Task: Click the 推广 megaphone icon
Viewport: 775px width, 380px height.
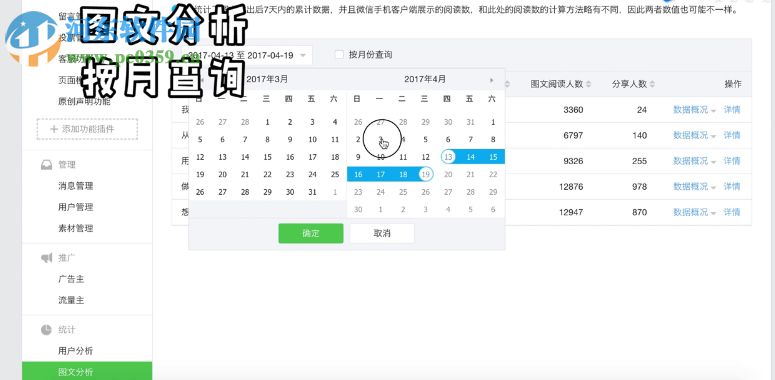Action: (46, 258)
